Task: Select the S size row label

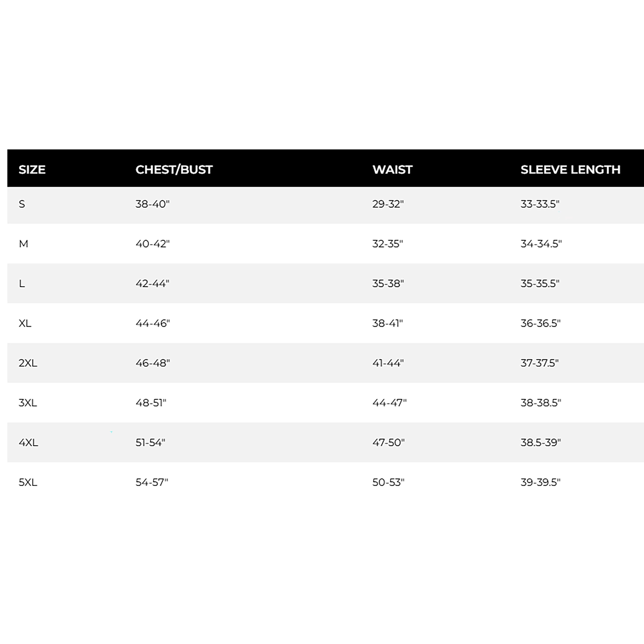Action: pos(22,204)
